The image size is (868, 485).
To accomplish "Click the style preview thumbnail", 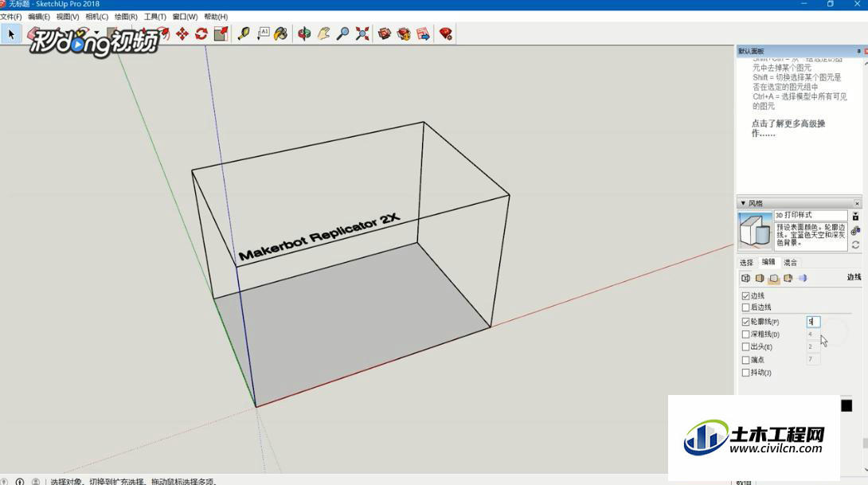I will [755, 230].
